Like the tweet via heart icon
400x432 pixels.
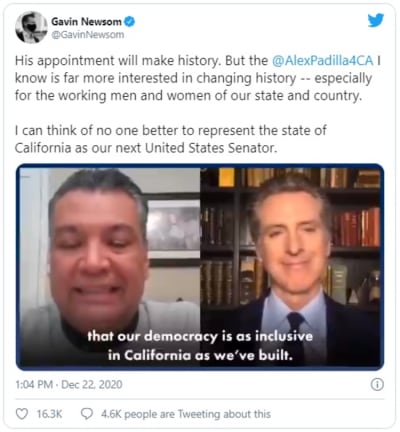(x=22, y=414)
